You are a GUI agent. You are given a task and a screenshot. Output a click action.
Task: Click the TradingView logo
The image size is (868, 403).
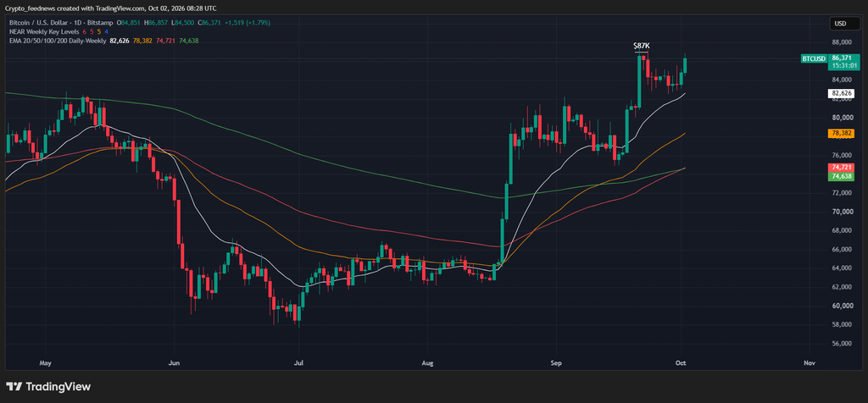[x=48, y=386]
